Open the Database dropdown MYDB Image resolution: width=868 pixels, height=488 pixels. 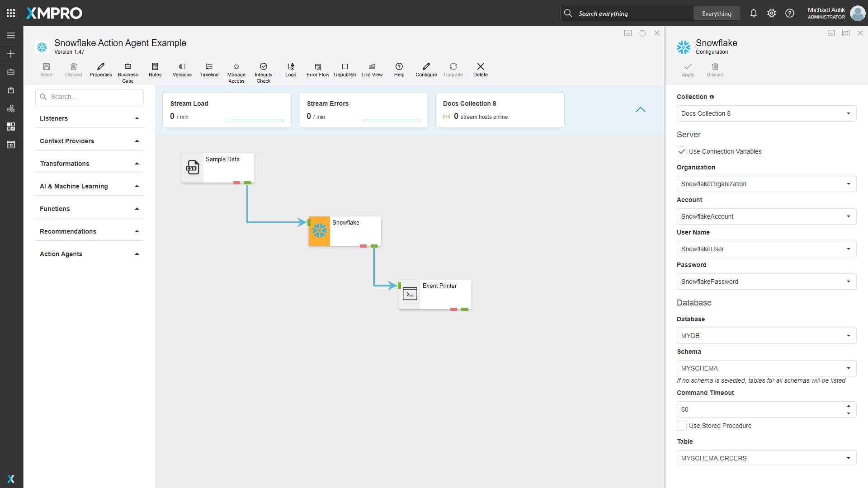click(766, 336)
